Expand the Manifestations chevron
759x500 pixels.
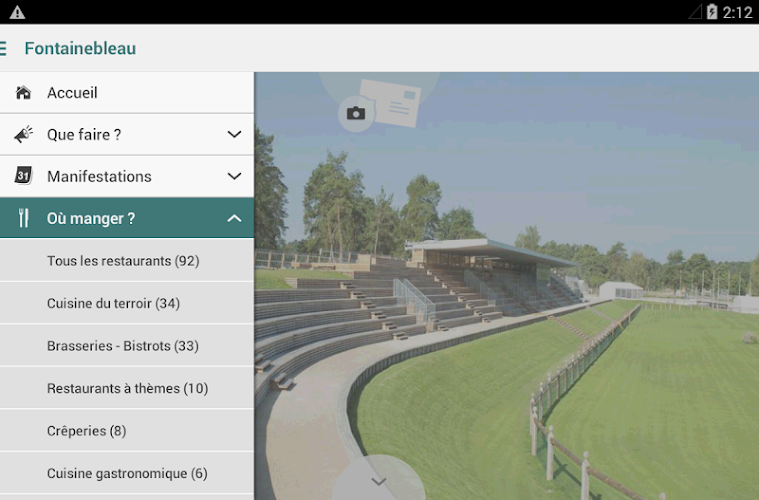[x=234, y=176]
